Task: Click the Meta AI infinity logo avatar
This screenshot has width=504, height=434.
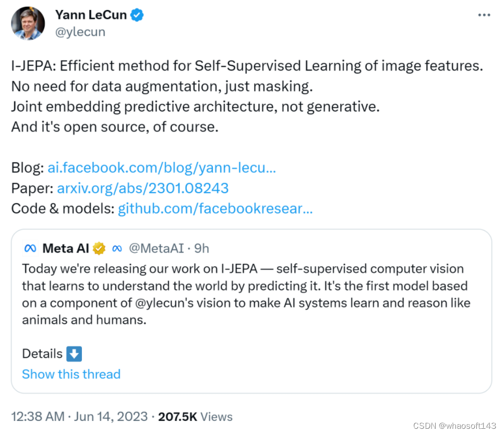Action: (31, 248)
